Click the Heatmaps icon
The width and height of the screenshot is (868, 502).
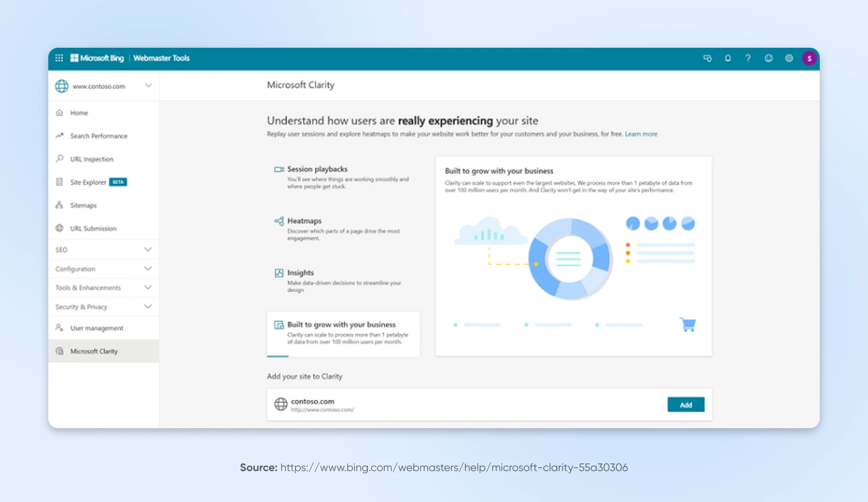[x=279, y=221]
